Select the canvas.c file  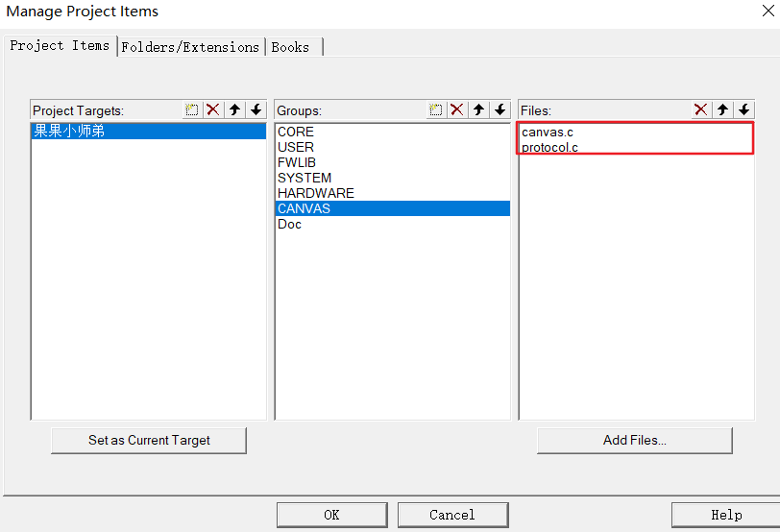tap(636, 133)
